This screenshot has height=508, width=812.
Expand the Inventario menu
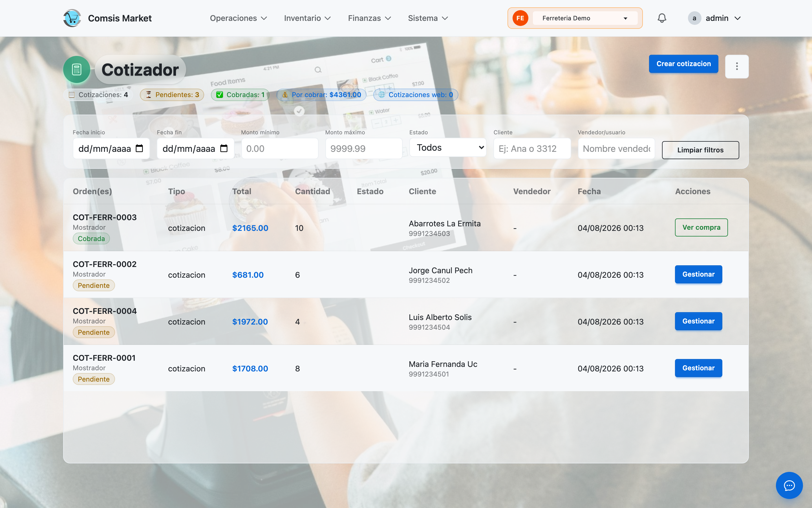(x=308, y=18)
